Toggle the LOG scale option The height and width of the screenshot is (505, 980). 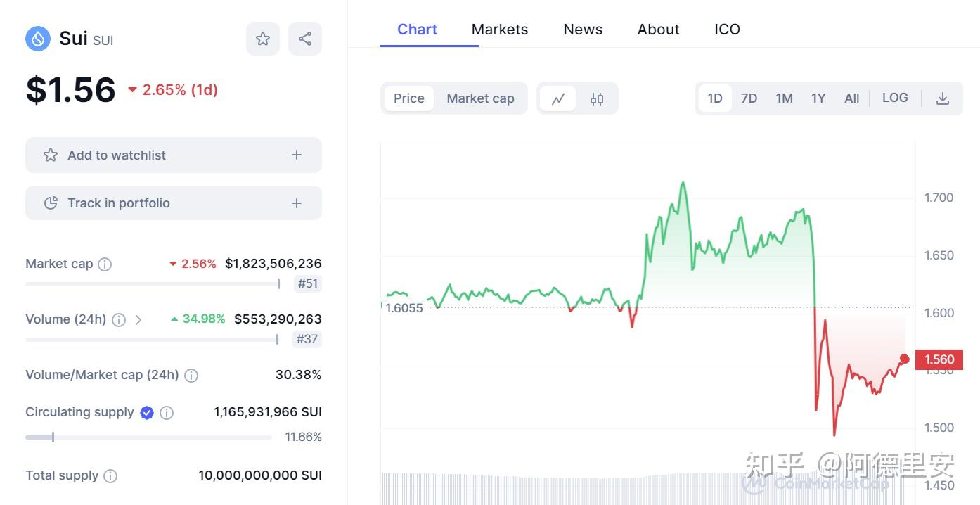pyautogui.click(x=895, y=98)
